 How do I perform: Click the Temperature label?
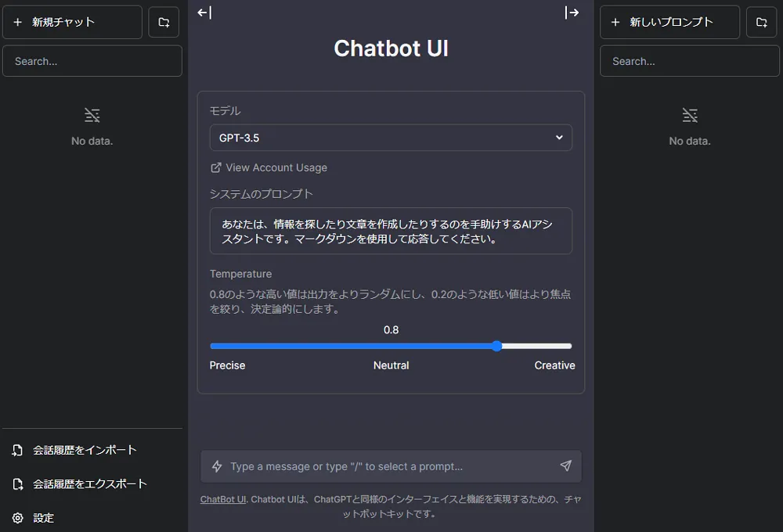(240, 274)
